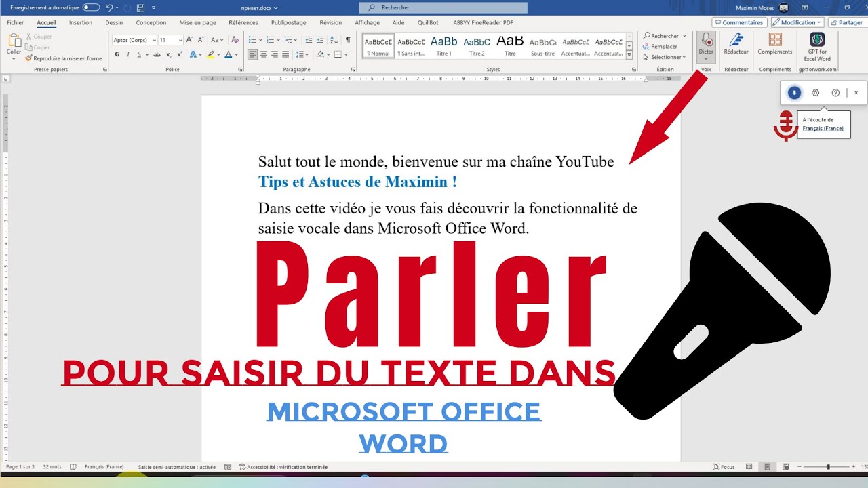Screen dimensions: 868x488
Task: Open the Rédacteur editor tool
Action: click(x=736, y=43)
